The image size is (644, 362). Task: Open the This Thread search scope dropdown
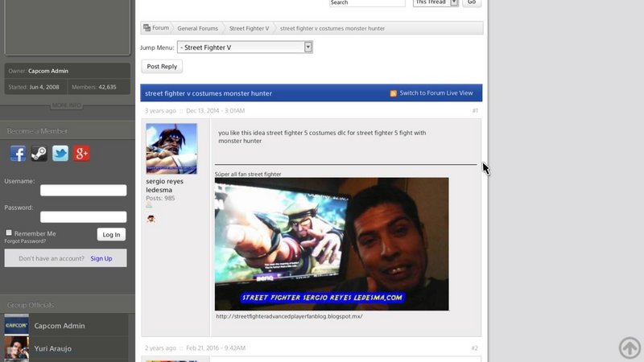tap(436, 2)
